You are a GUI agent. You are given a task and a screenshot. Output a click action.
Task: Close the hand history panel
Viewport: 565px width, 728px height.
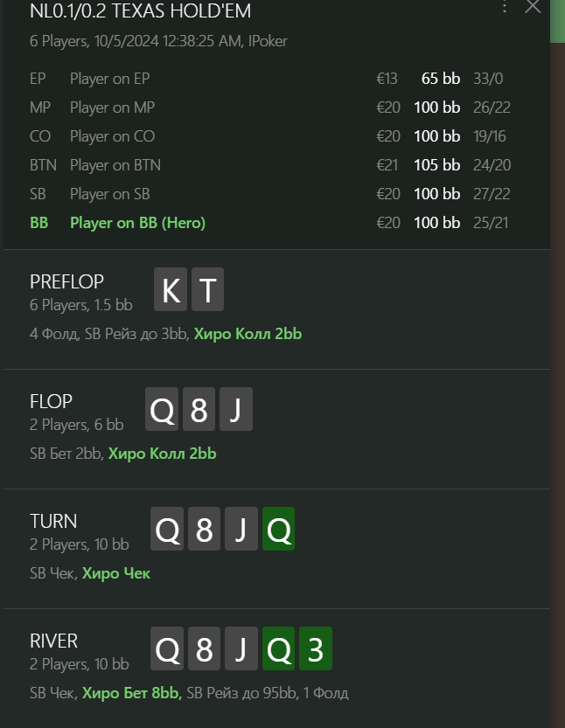(x=533, y=7)
